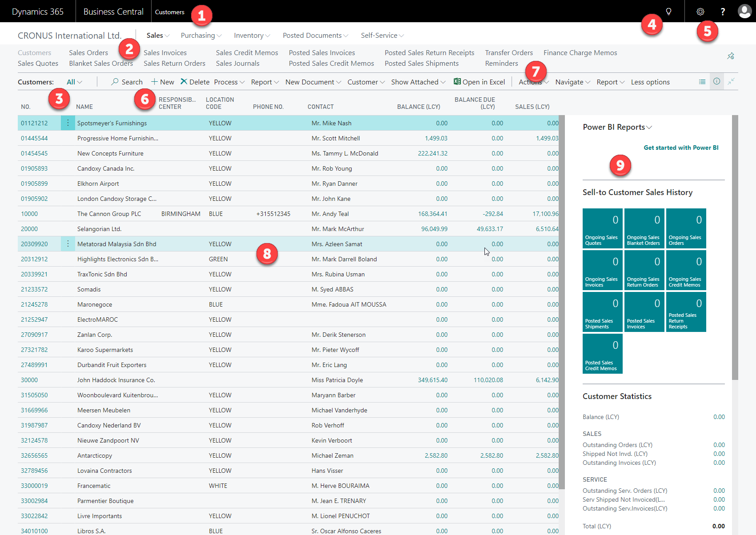Click the customer list vertical scrollbar
This screenshot has width=756, height=535.
click(x=562, y=302)
